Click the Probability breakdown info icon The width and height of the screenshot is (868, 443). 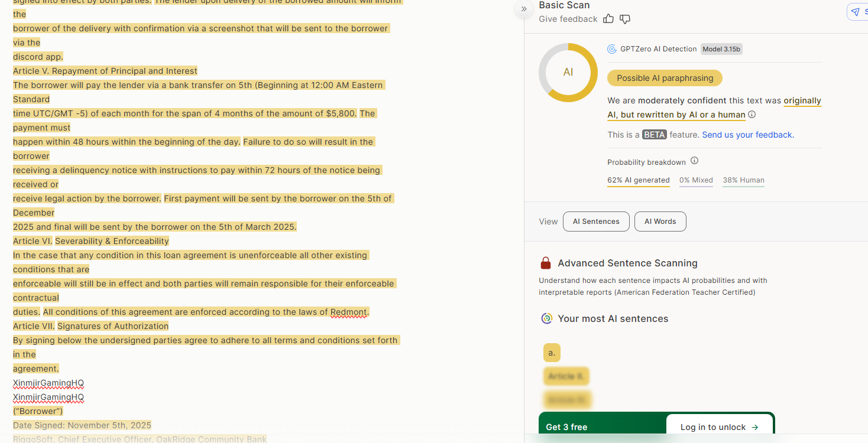[x=695, y=161]
